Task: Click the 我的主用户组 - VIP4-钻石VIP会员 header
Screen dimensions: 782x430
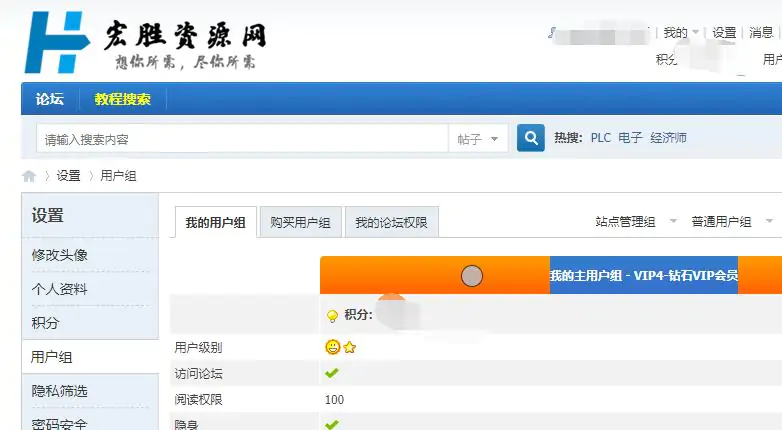Action: pos(643,275)
